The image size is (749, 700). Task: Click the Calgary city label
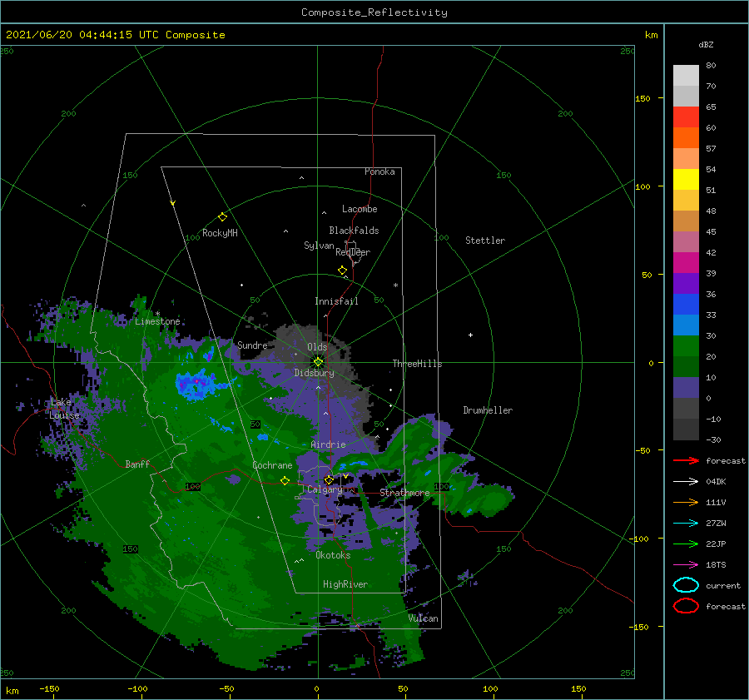click(325, 489)
